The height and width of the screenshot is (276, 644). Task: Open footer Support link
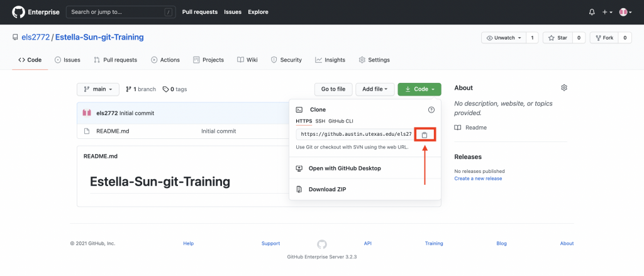click(270, 243)
